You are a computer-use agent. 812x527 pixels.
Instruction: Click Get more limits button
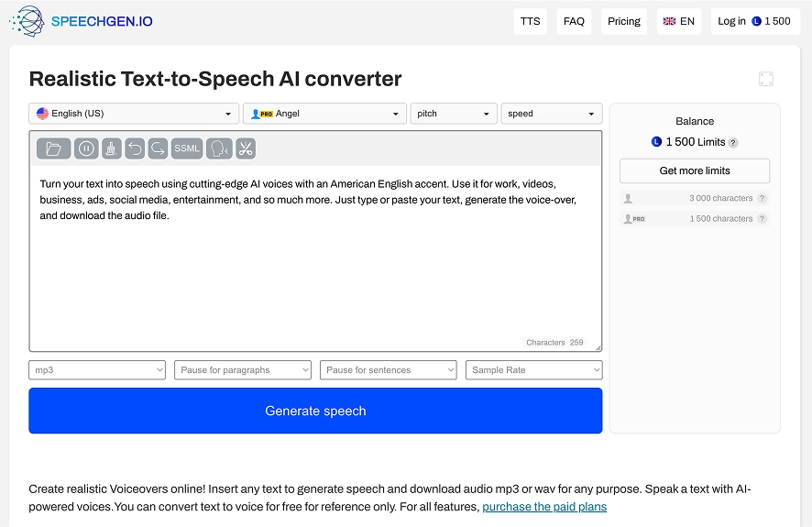pyautogui.click(x=695, y=170)
